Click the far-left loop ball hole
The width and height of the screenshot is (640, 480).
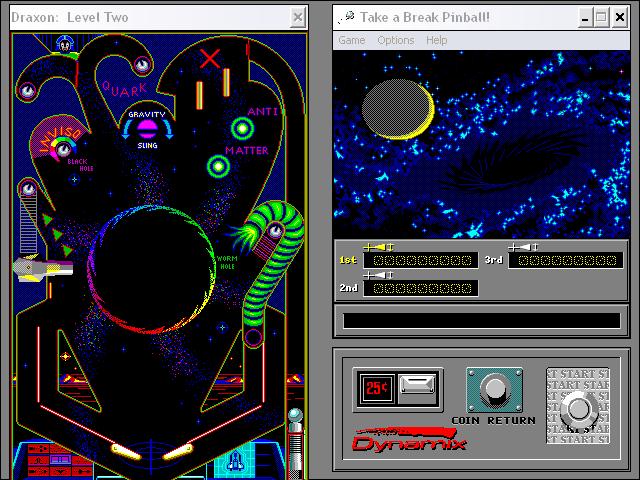(x=28, y=91)
